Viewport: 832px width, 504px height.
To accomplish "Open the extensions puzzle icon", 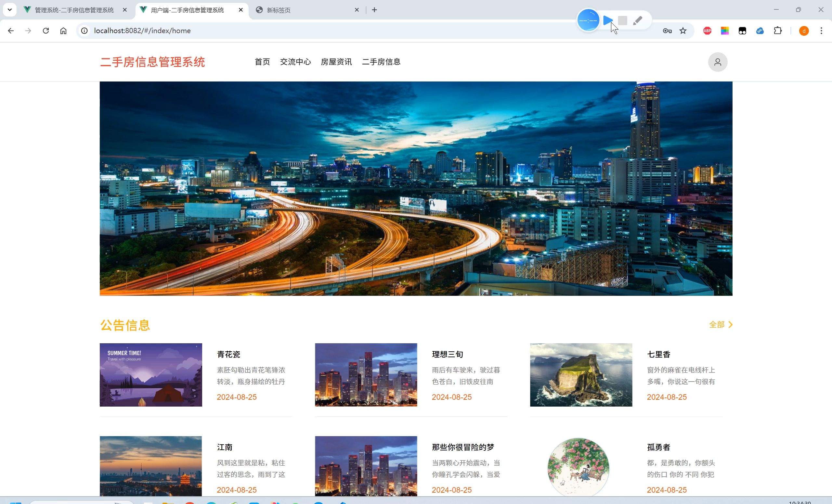I will (778, 31).
